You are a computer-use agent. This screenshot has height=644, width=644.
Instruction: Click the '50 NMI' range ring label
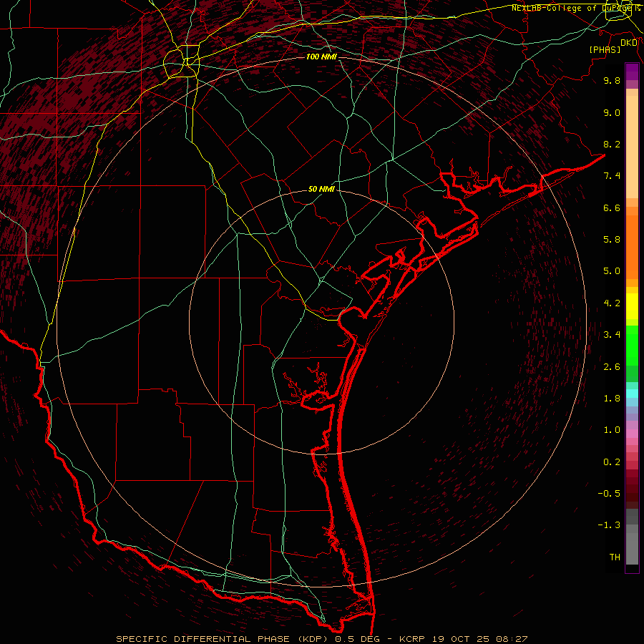coord(321,190)
